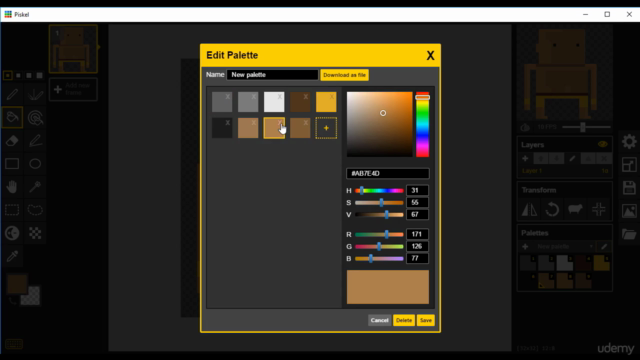
Task: Select the Eraser tool
Action: (12, 141)
